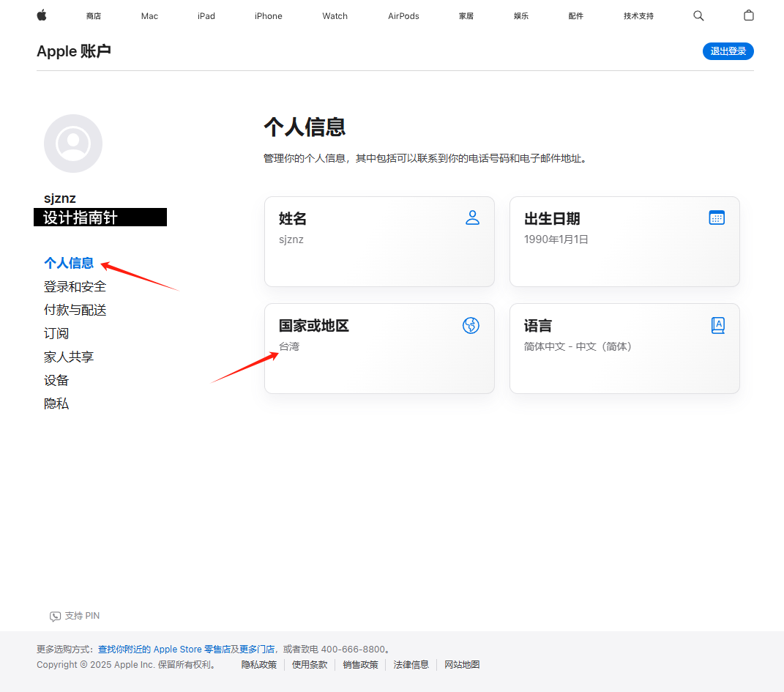Viewport: 784px width, 692px height.
Task: Open the 配件 menu item
Action: point(576,16)
